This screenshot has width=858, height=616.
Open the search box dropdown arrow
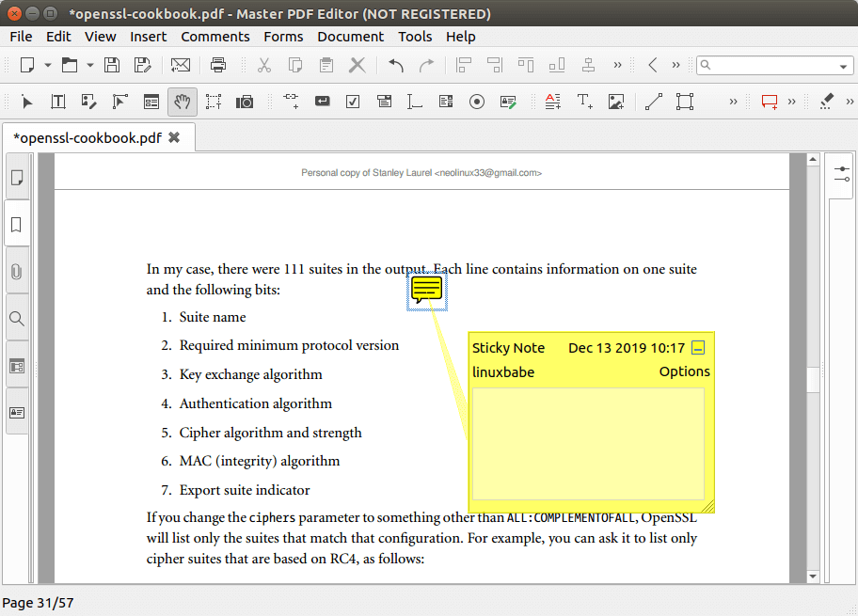(843, 66)
